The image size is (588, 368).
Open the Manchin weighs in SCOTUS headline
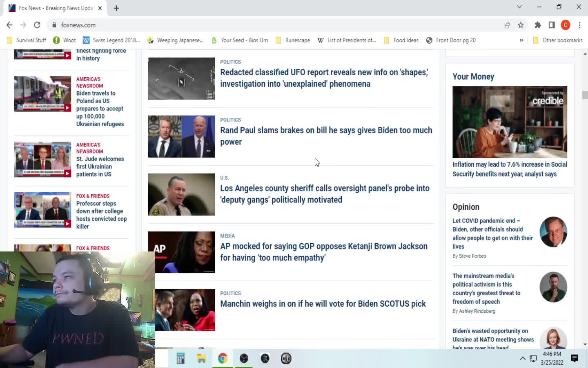tap(323, 304)
